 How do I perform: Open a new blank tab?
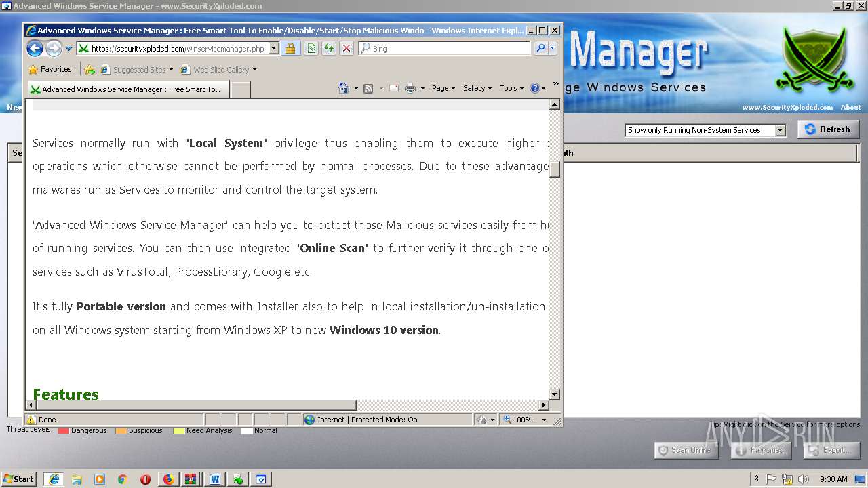click(x=241, y=89)
